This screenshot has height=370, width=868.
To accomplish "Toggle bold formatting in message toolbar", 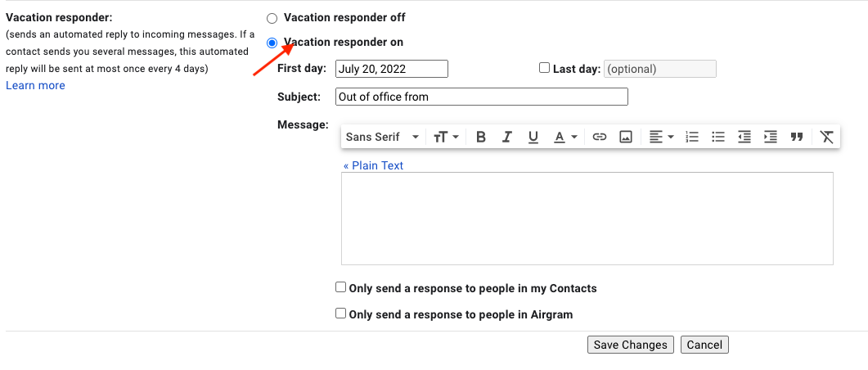I will click(481, 137).
